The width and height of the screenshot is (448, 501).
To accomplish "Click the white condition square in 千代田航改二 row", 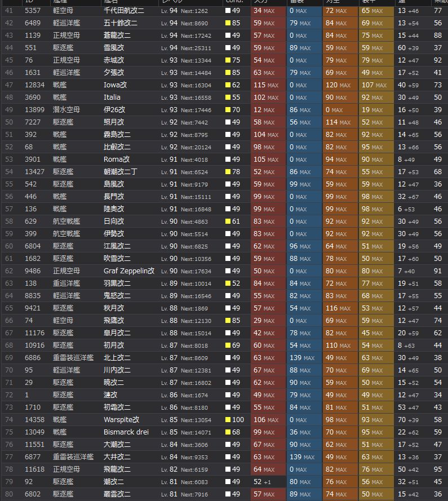I will pos(228,11).
